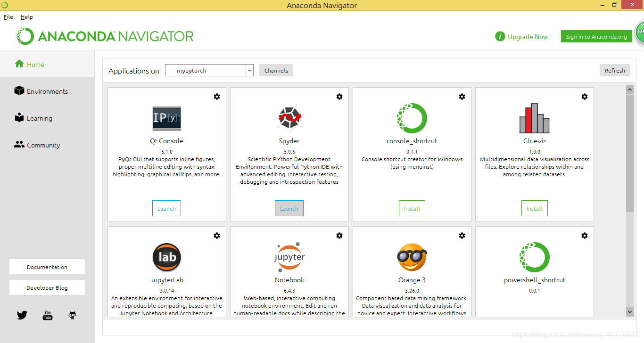Click the Orange 3 sunglasses logo
The width and height of the screenshot is (644, 343).
[x=412, y=257]
